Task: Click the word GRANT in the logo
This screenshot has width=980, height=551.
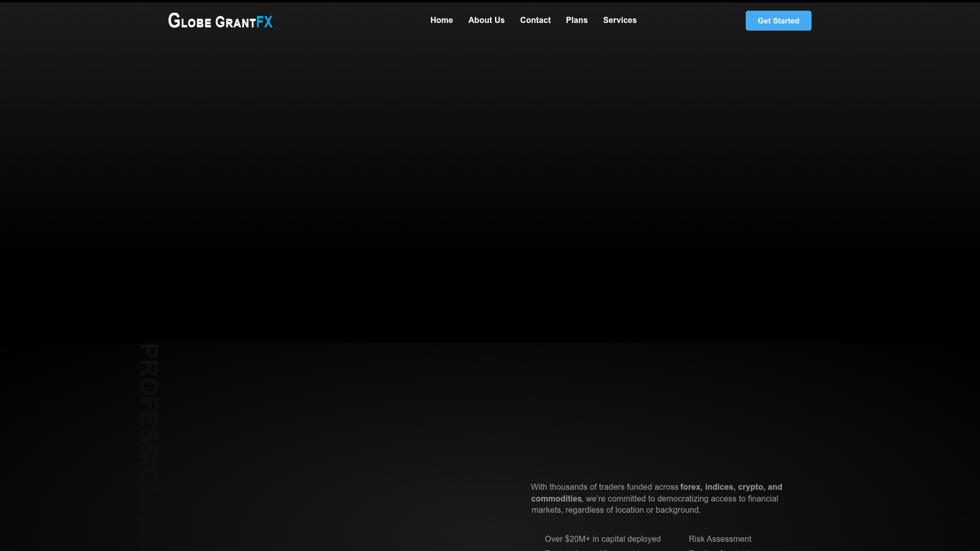Action: pos(235,22)
